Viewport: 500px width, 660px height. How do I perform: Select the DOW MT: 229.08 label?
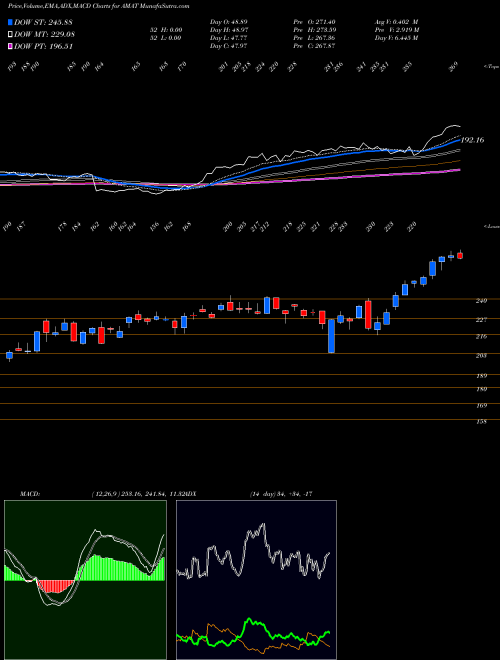coord(44,35)
